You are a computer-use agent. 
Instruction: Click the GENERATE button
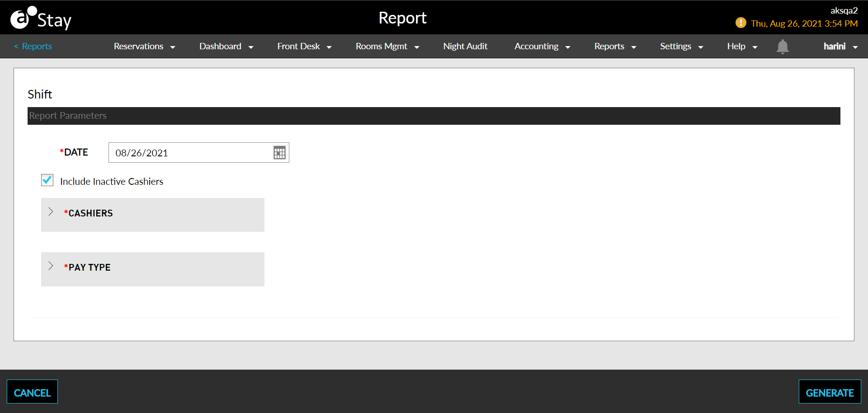tap(830, 392)
